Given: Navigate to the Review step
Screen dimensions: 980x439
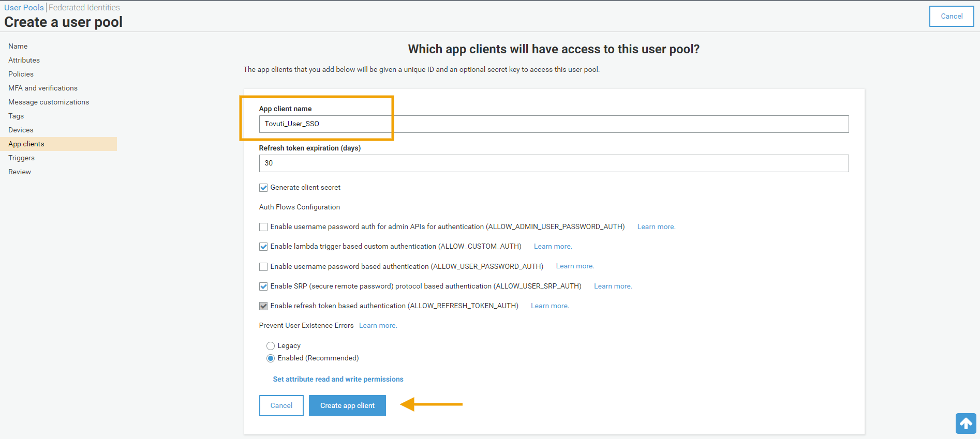Looking at the screenshot, I should coord(20,172).
